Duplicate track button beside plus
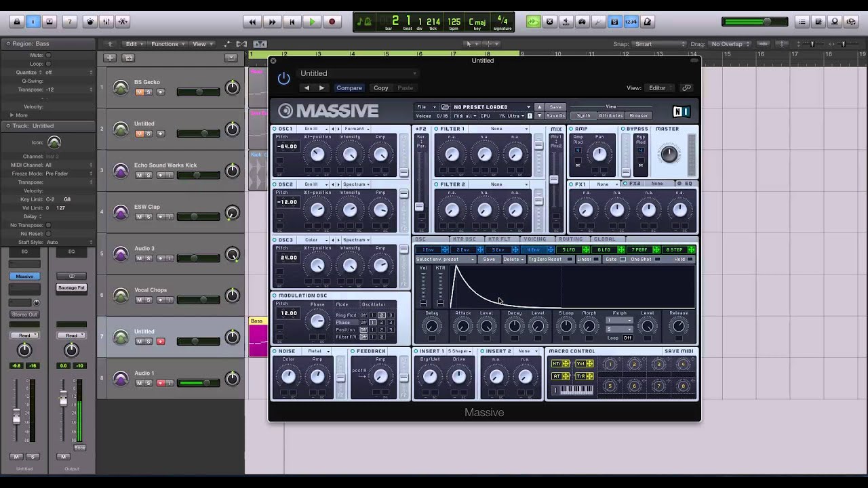Screen dimensions: 868x488 tap(128, 58)
